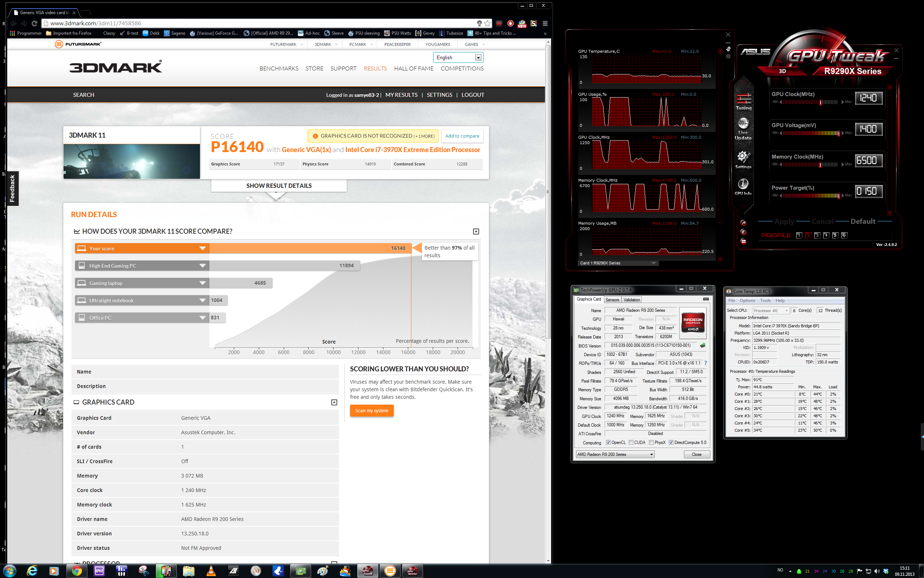The width and height of the screenshot is (924, 578).
Task: Click Default in GPU Tweak
Action: [x=863, y=221]
